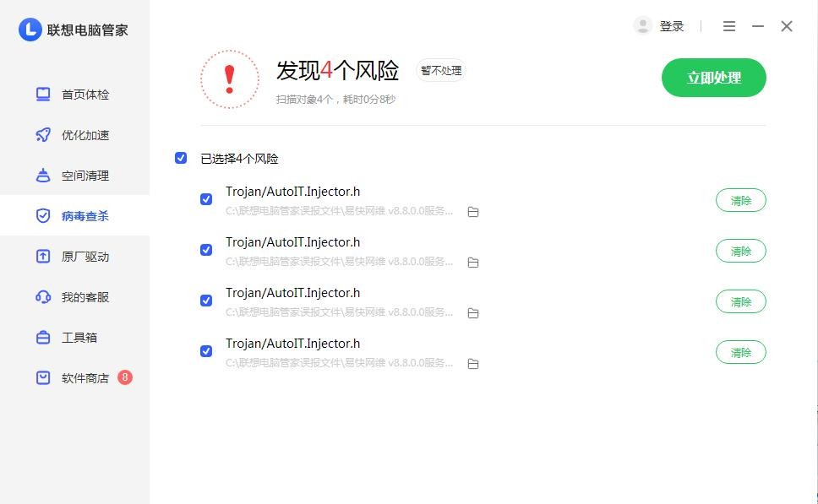
Task: Click the 联想电脑管家 title text
Action: tap(88, 30)
